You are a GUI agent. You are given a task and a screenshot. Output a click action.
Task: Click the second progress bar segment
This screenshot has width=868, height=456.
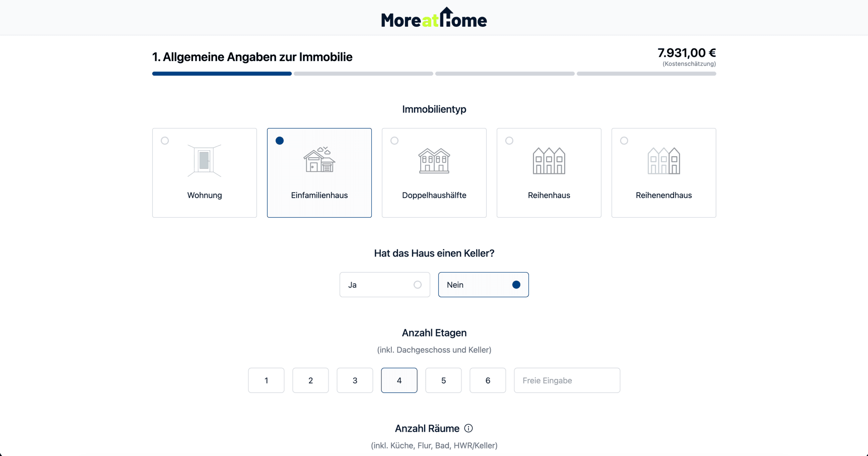363,74
